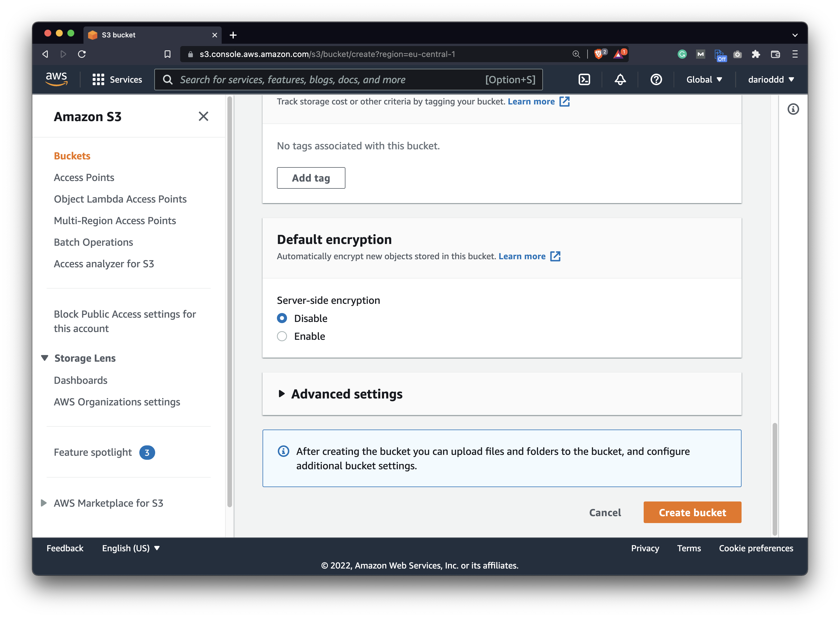Select Buckets in the sidebar

tap(72, 156)
